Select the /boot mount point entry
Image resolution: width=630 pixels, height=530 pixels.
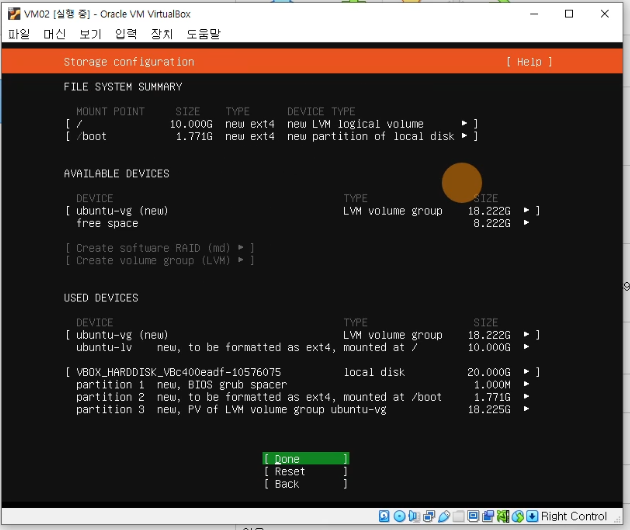(x=92, y=136)
